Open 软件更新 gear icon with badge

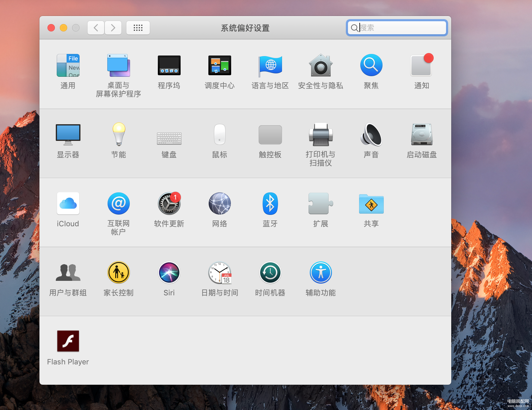tap(169, 203)
